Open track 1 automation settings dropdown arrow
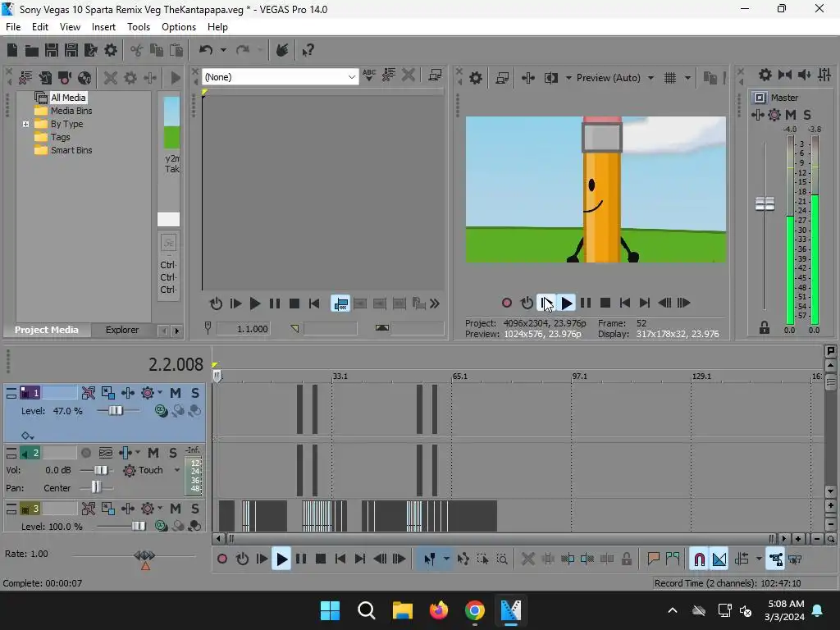 click(x=160, y=393)
